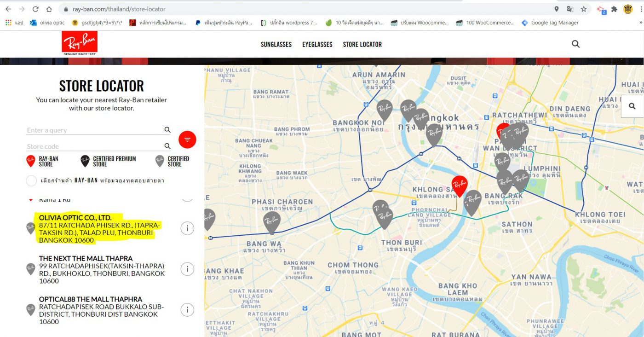Expand the bookmarks overflow chevron
The image size is (644, 337).
(640, 23)
